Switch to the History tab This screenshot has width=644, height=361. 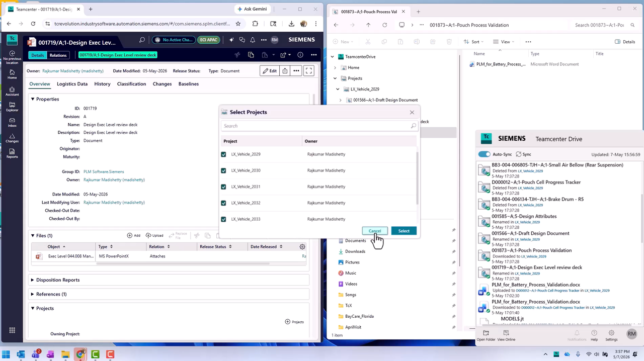tap(102, 84)
